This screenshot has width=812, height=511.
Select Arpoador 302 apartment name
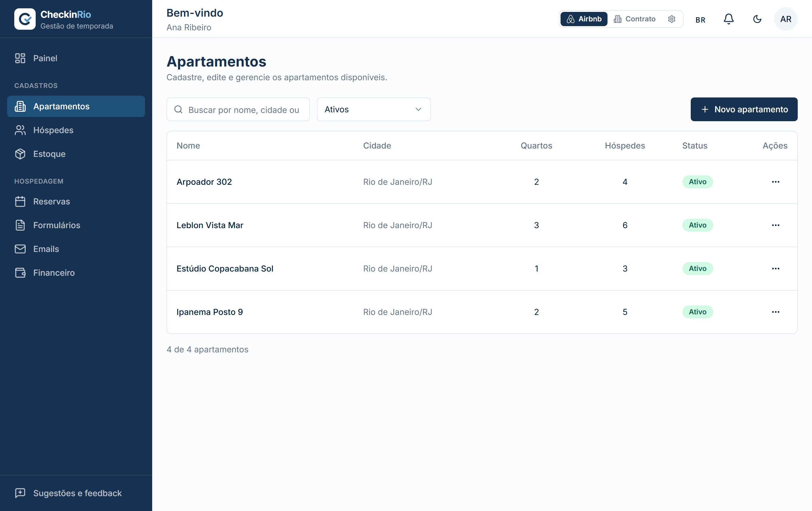(x=204, y=182)
